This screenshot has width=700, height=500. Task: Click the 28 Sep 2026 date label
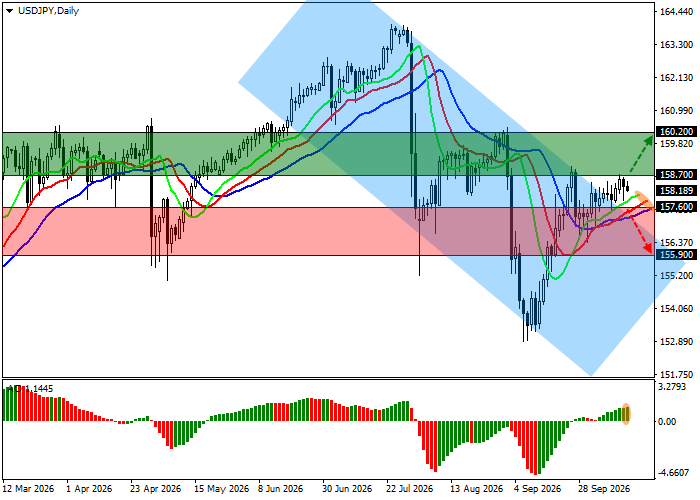(x=604, y=489)
